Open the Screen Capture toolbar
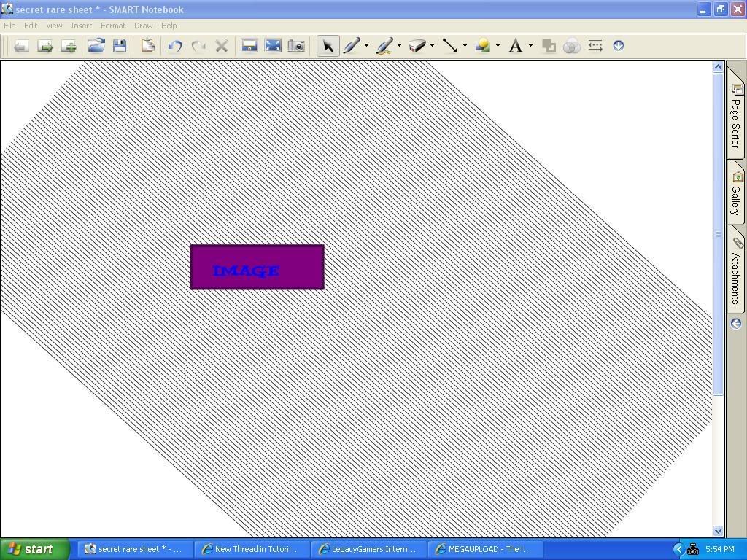747x560 pixels. (295, 46)
